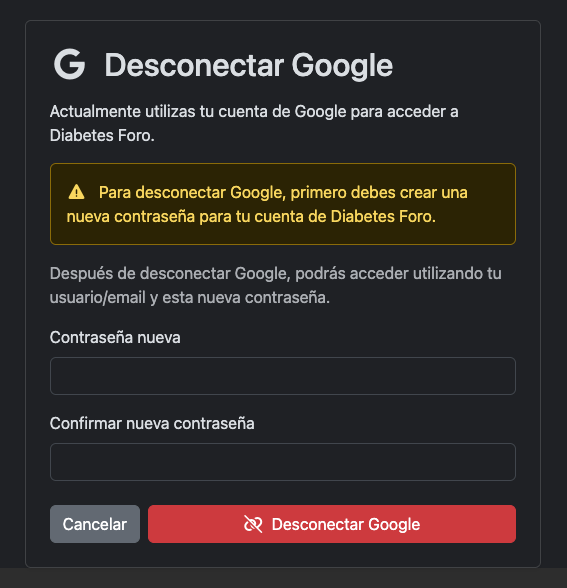Click "podrás acceder utilizando tu" in the gray text
This screenshot has height=588, width=567.
pos(398,273)
